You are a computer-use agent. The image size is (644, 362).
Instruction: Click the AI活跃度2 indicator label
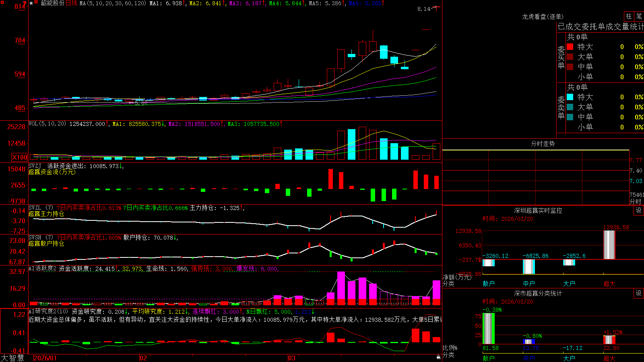43,268
